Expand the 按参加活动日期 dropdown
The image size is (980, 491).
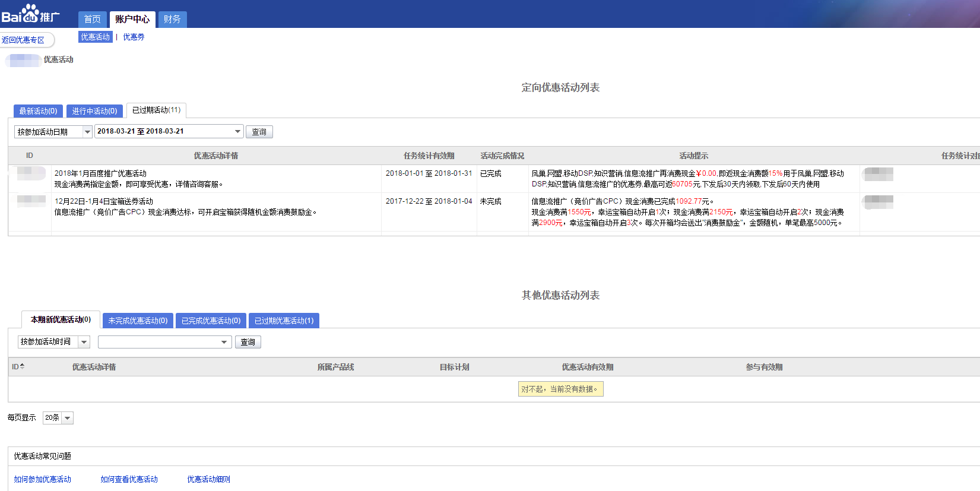(53, 132)
